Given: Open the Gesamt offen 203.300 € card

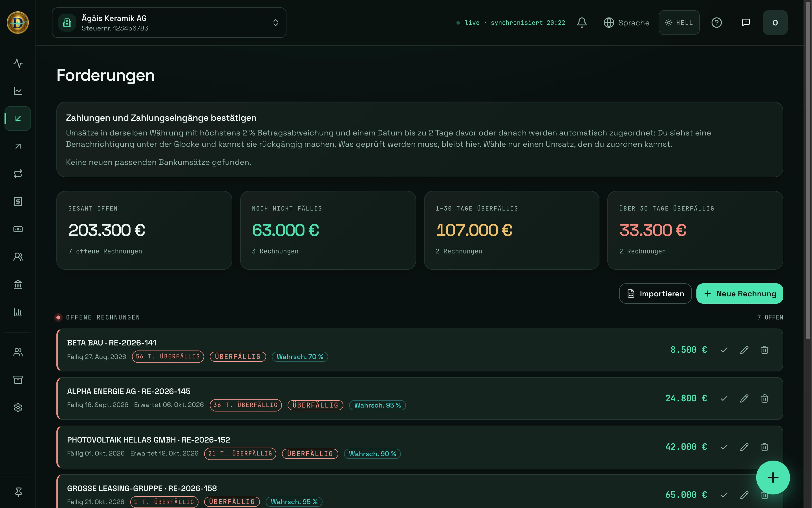Looking at the screenshot, I should click(144, 230).
